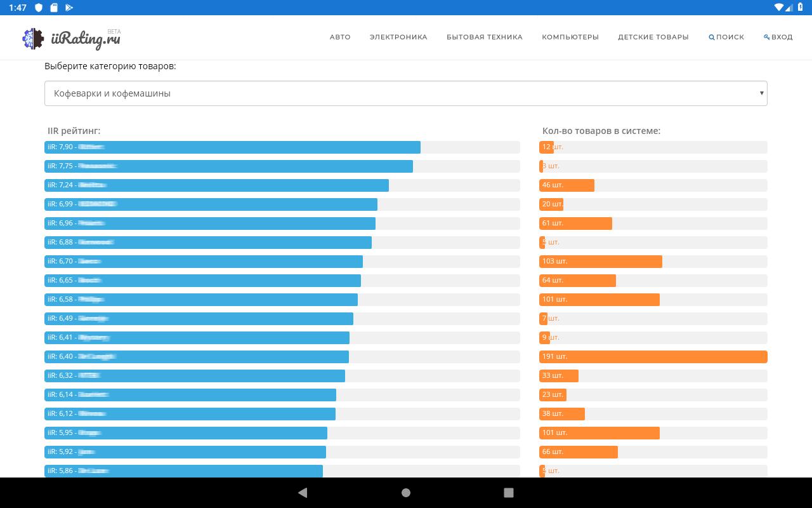Tap the Wi-Fi signal icon in status bar
This screenshot has width=812, height=508.
point(778,8)
